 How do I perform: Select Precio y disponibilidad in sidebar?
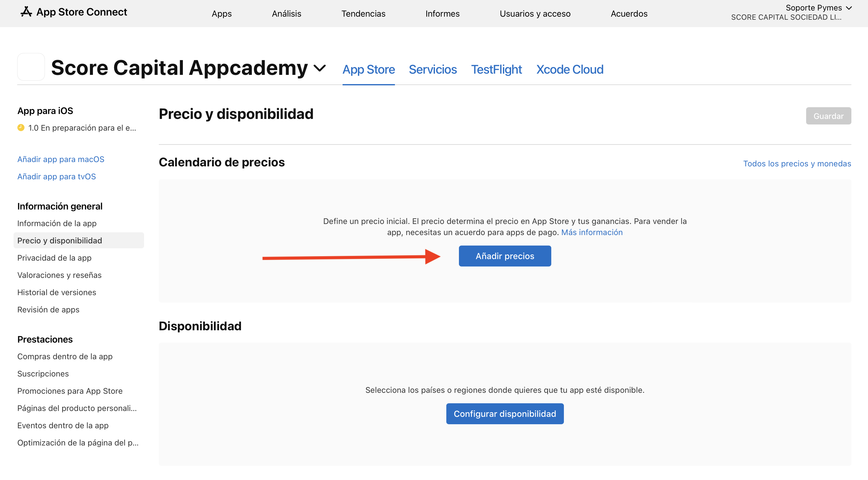[x=78, y=241]
